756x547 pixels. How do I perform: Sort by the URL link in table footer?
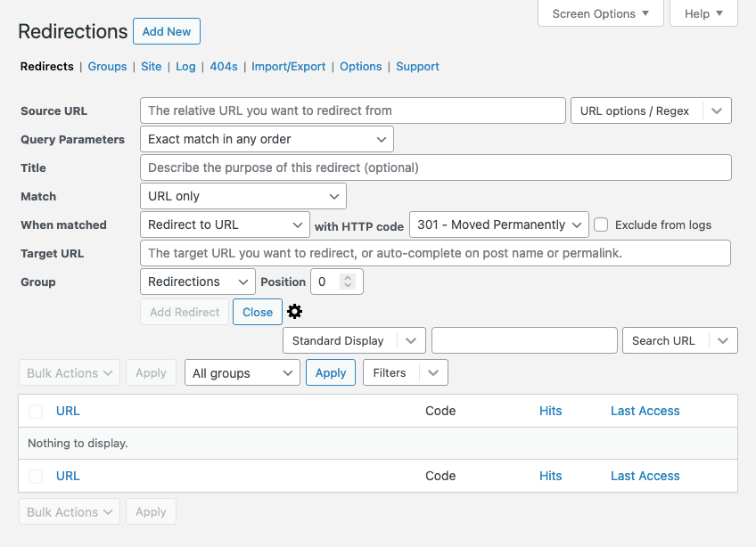68,476
